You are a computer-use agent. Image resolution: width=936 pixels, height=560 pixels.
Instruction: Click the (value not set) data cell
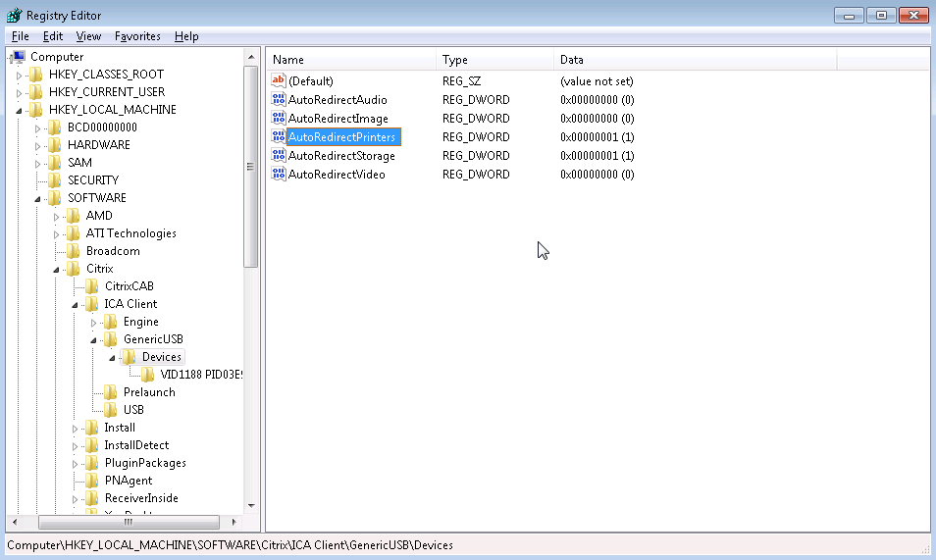coord(597,81)
